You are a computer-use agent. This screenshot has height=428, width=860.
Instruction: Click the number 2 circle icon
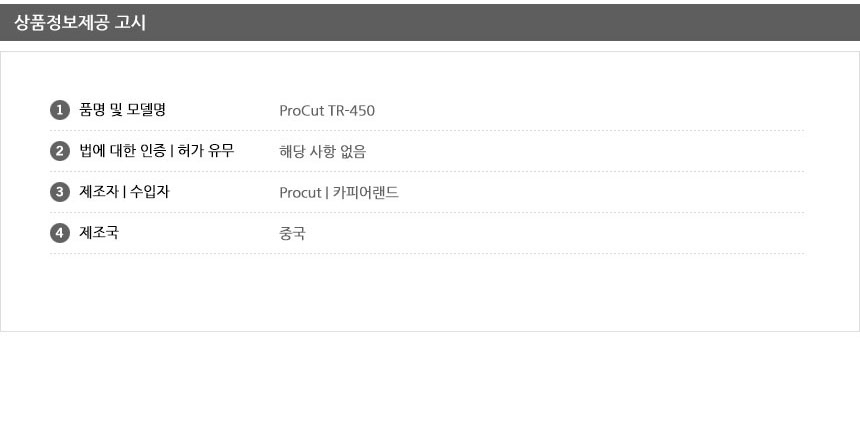pyautogui.click(x=59, y=151)
